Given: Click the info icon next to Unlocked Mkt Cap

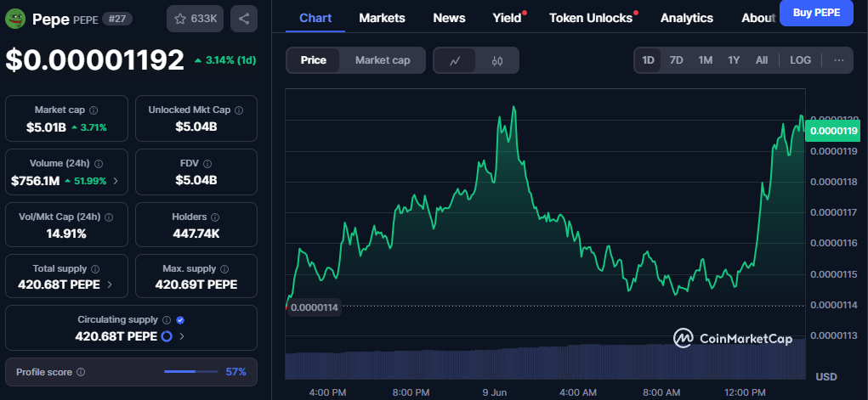Looking at the screenshot, I should [239, 110].
